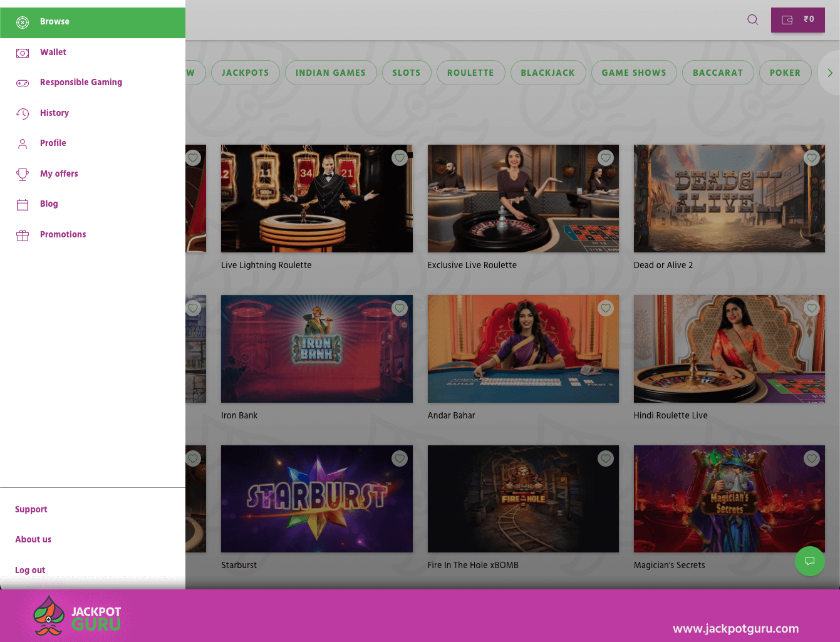Open Iron Bank game thumbnail
This screenshot has height=642, width=840.
[x=317, y=349]
